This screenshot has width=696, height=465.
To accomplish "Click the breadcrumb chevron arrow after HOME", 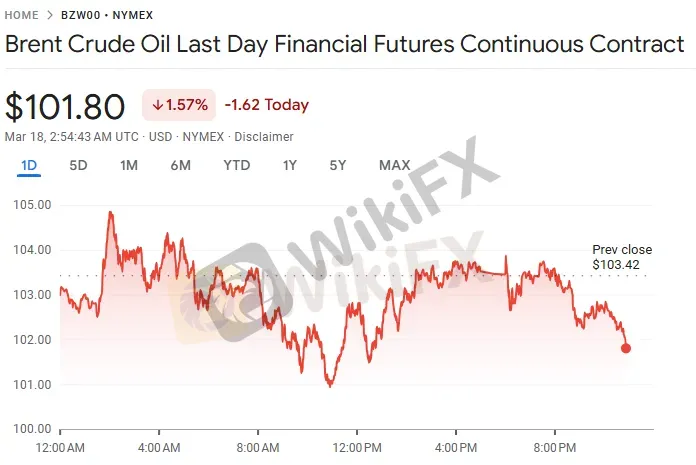I will click(50, 17).
